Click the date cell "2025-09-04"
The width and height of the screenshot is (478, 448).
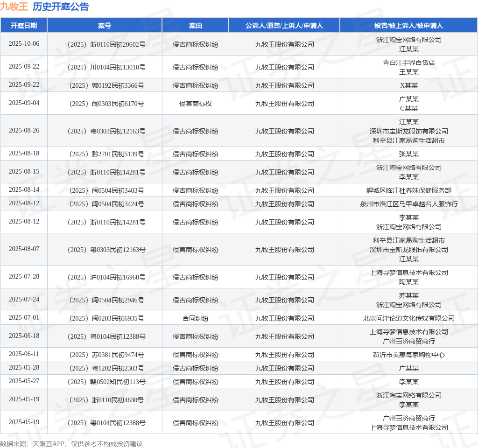coord(24,103)
